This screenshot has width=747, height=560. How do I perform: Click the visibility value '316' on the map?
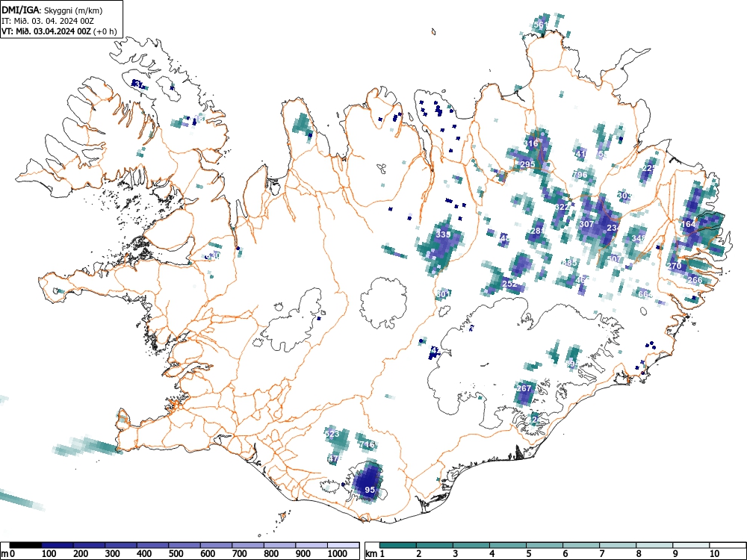click(x=530, y=143)
